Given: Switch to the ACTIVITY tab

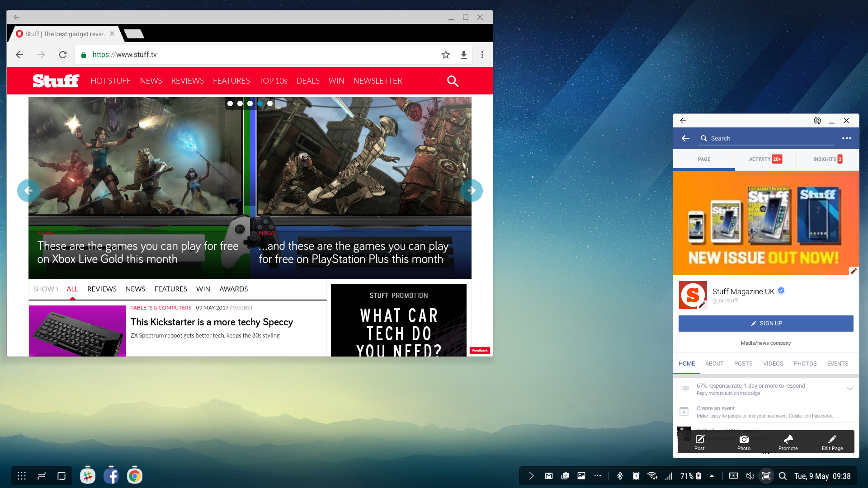Looking at the screenshot, I should click(x=765, y=159).
